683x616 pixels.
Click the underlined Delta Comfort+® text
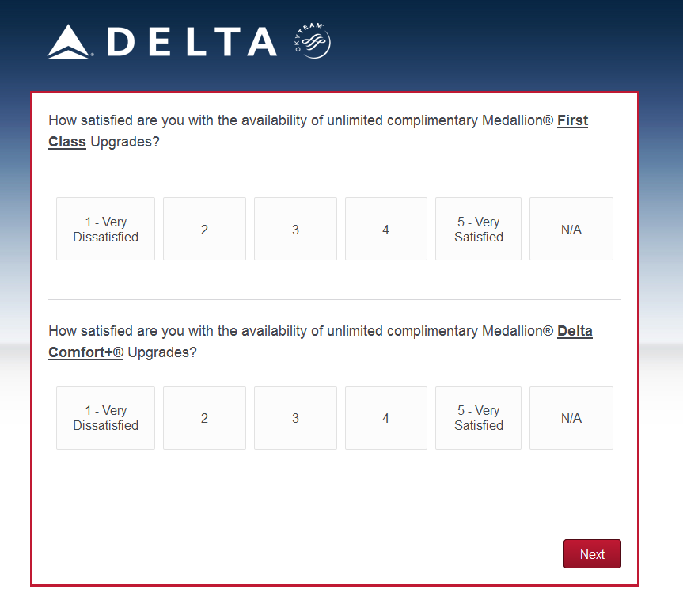point(85,352)
